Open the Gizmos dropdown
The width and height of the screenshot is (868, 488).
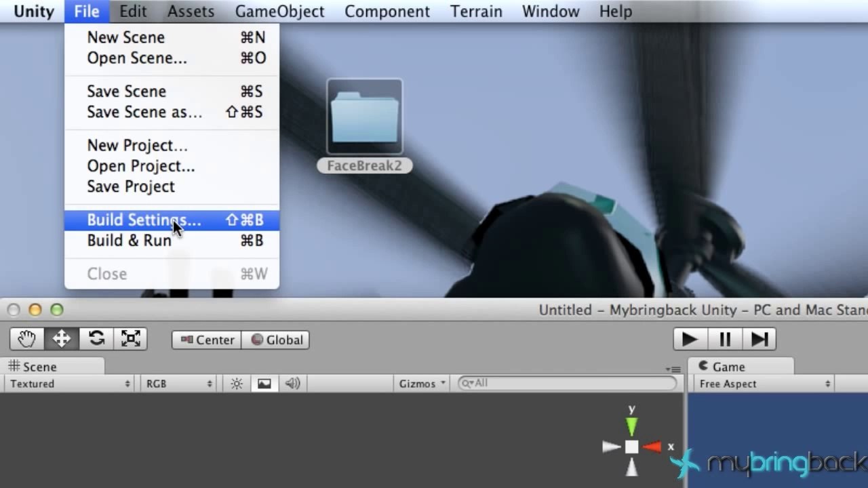coord(422,384)
